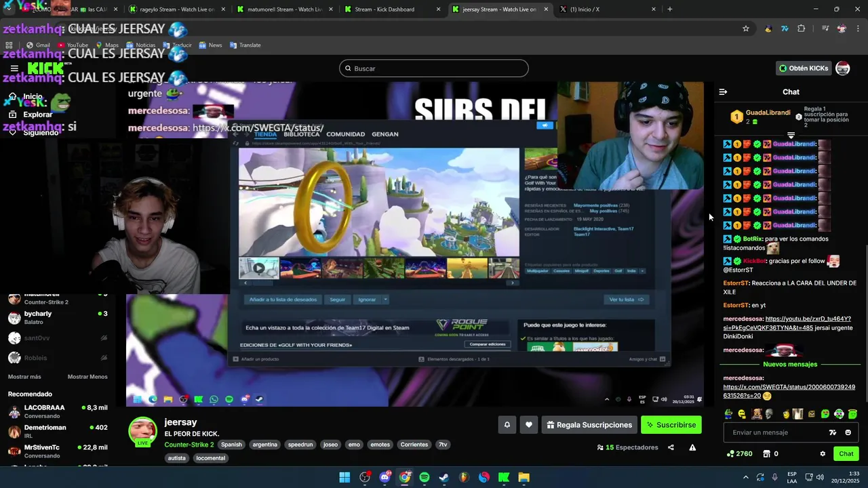Click Regala Suscripciones button

[589, 425]
